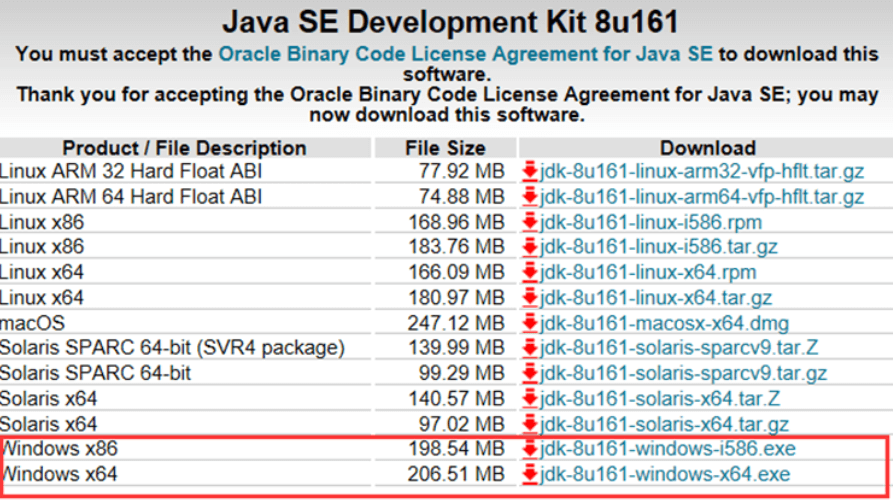Click download arrow icon beside solaris-x64.tar.Z
Image resolution: width=893 pixels, height=503 pixels.
tap(530, 398)
